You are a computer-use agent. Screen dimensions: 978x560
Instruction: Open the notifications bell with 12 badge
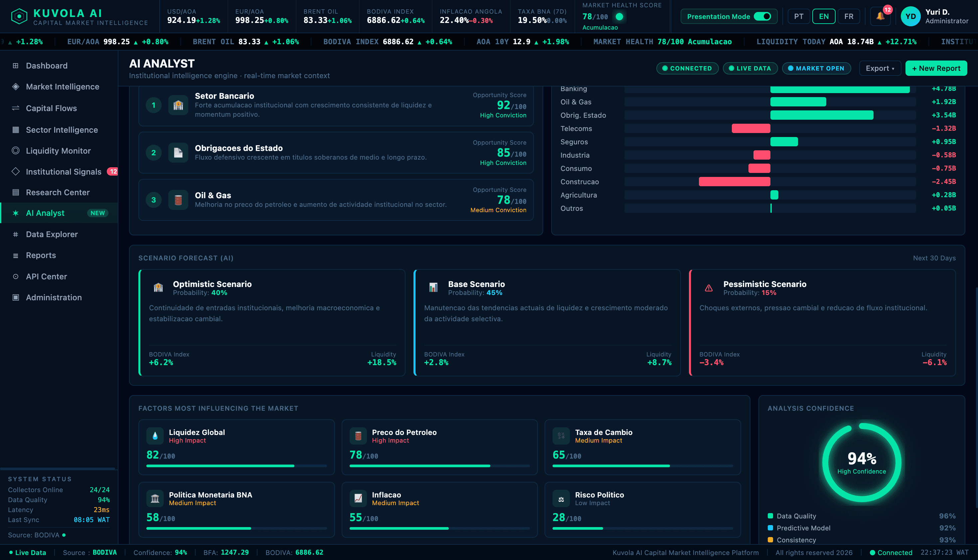pos(880,17)
